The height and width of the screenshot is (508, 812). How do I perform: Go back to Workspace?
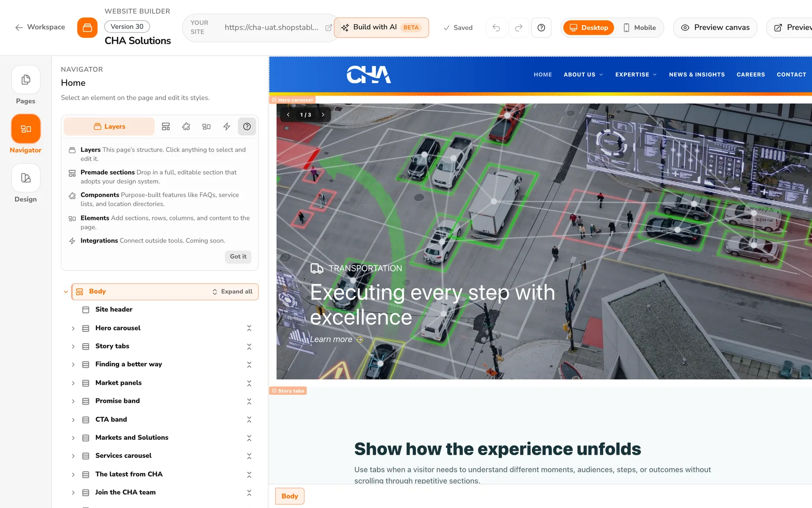tap(40, 27)
